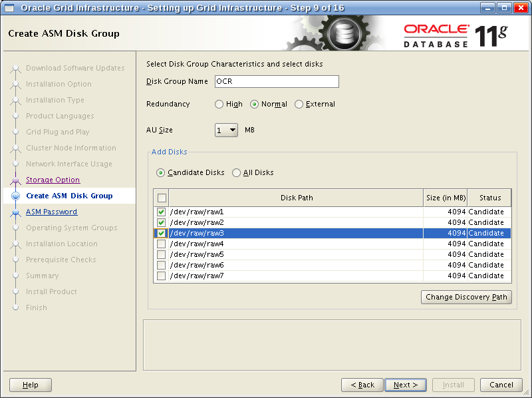Proceed with the Next button

[406, 385]
